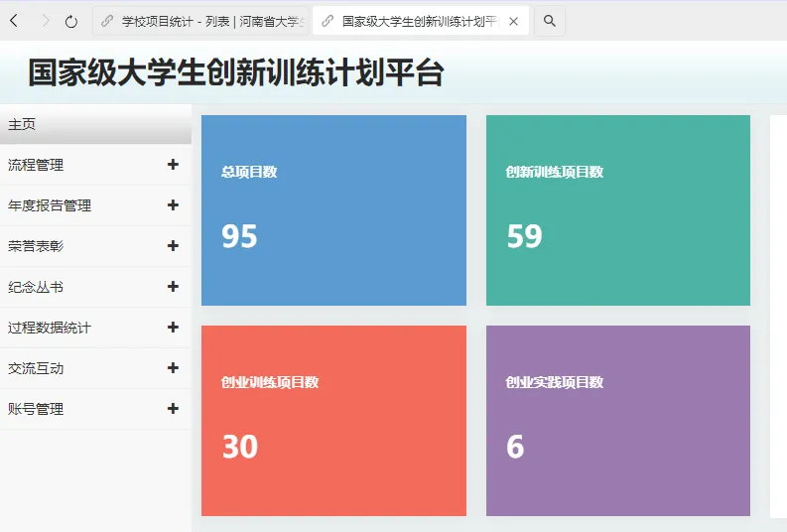Select the 国家级大学生创新训练计划平台 browser tab
The image size is (787, 532).
pyautogui.click(x=421, y=21)
